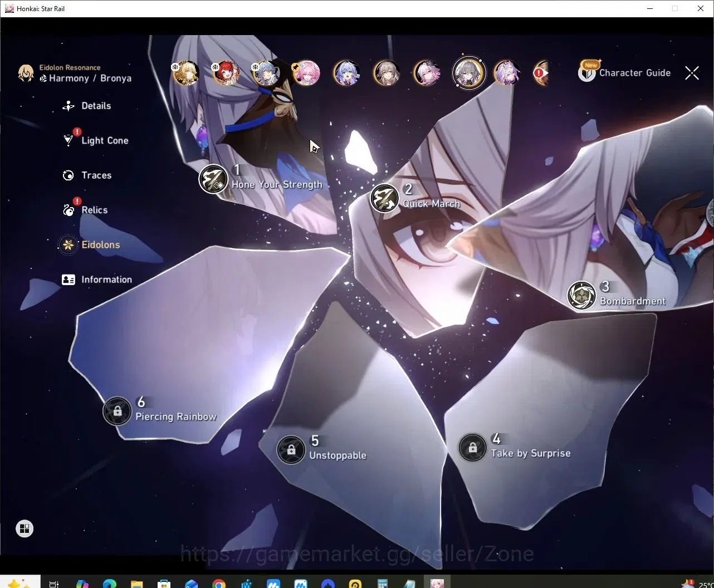
Task: Open Task View on the taskbar
Action: 54,584
